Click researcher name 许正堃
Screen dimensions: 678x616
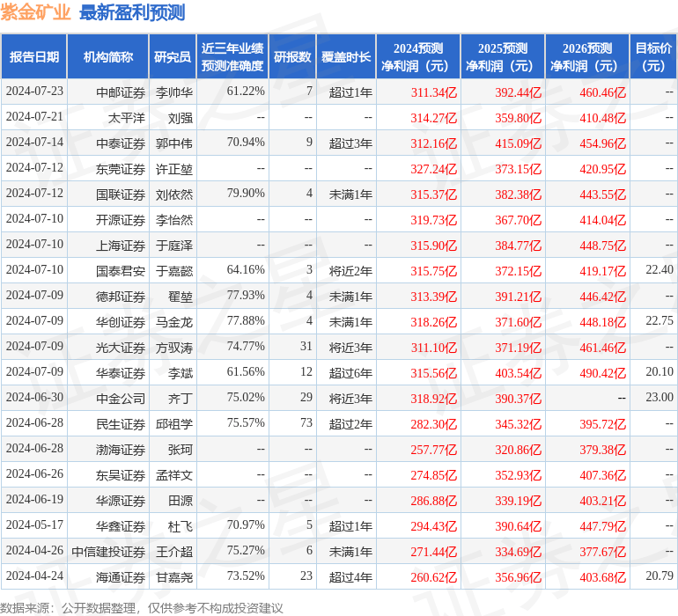[x=174, y=169]
